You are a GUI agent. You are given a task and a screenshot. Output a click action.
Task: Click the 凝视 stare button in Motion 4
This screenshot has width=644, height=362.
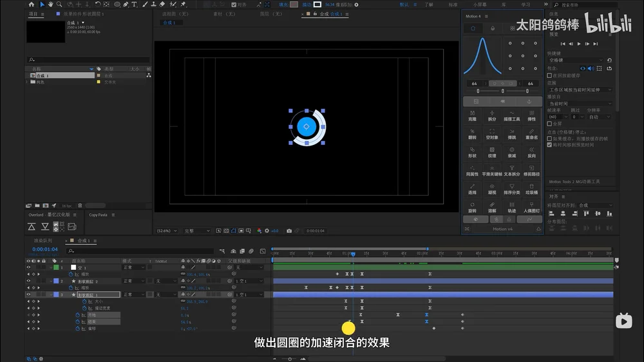pos(492,189)
